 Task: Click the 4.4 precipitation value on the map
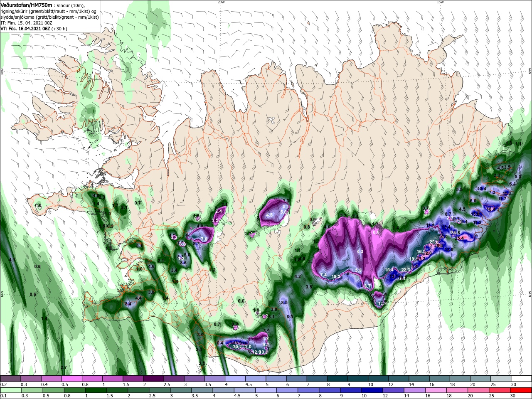click(x=138, y=298)
